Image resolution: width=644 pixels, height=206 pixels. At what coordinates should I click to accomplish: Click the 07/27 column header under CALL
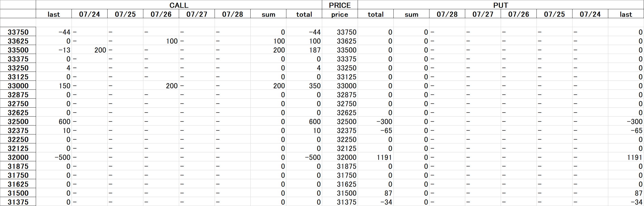coord(197,14)
